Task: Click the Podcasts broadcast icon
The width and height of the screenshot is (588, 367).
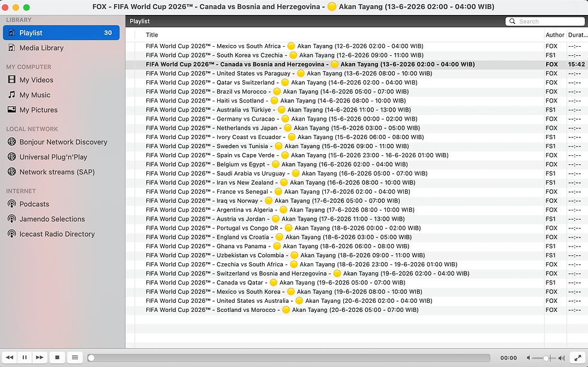Action: click(11, 203)
